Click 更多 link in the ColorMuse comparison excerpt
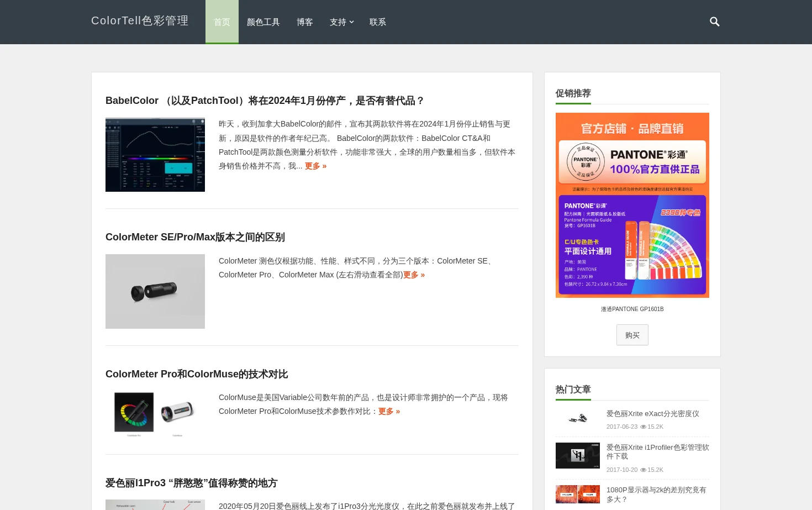 coord(389,411)
